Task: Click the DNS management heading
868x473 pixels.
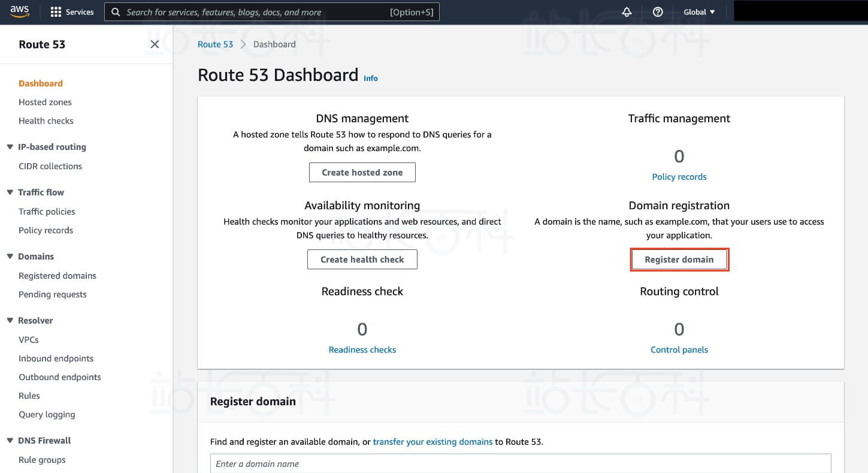Action: click(362, 119)
